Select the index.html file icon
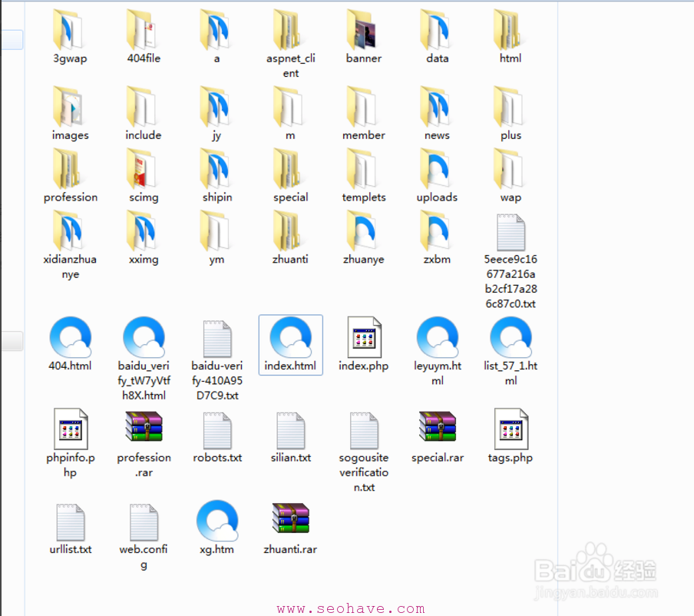The height and width of the screenshot is (616, 694). pyautogui.click(x=291, y=337)
